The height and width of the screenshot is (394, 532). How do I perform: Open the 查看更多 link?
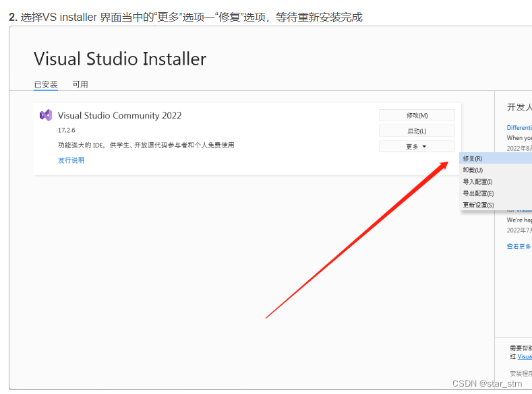pos(519,247)
